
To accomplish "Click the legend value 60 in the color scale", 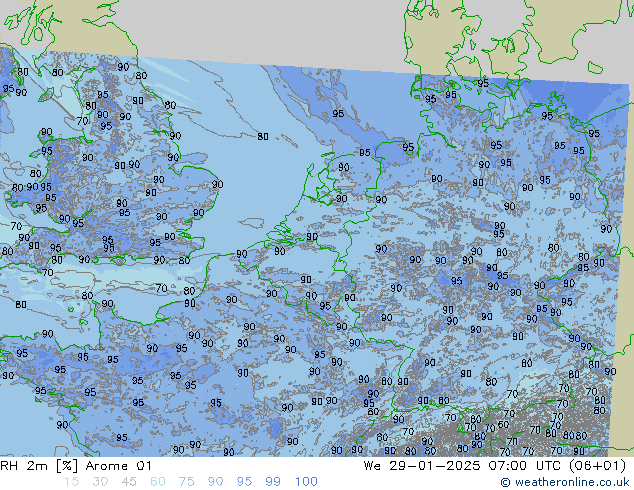I will point(158,482).
